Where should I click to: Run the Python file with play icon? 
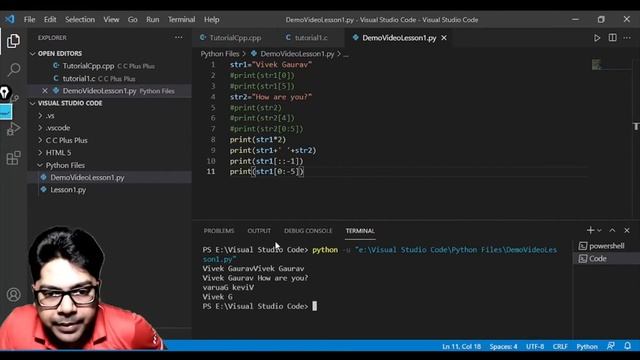[597, 38]
